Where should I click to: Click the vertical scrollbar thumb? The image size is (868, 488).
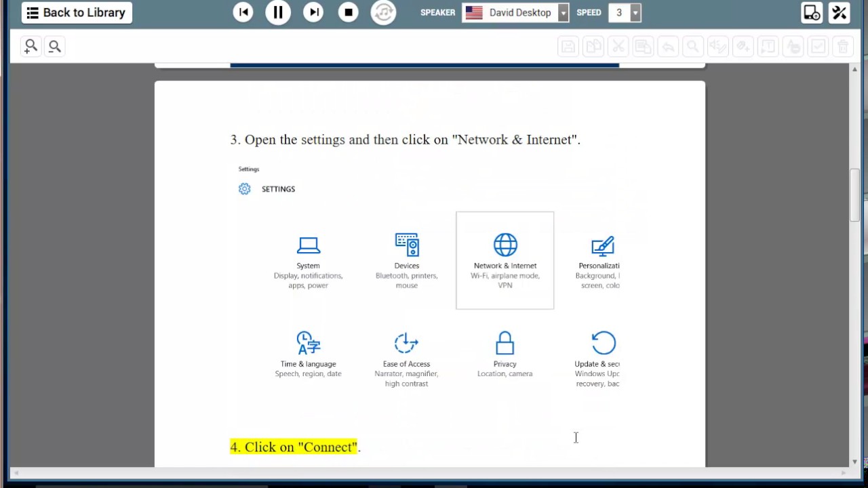(x=854, y=195)
